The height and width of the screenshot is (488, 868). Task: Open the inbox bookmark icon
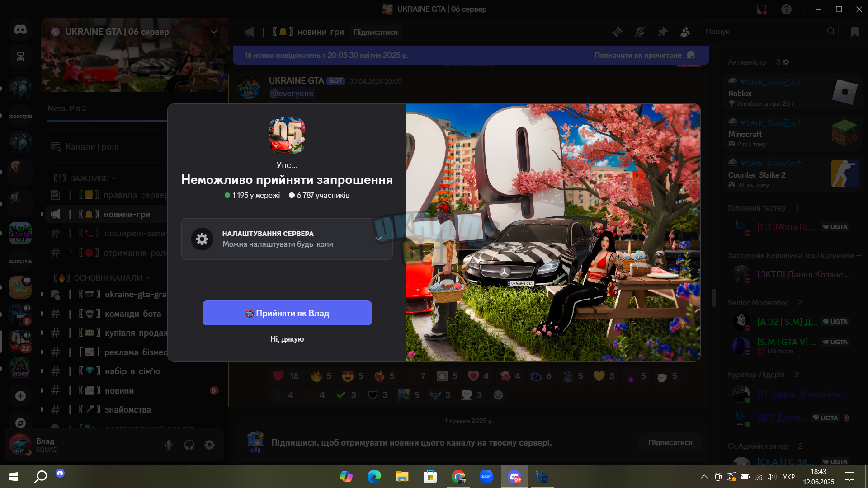tap(854, 32)
